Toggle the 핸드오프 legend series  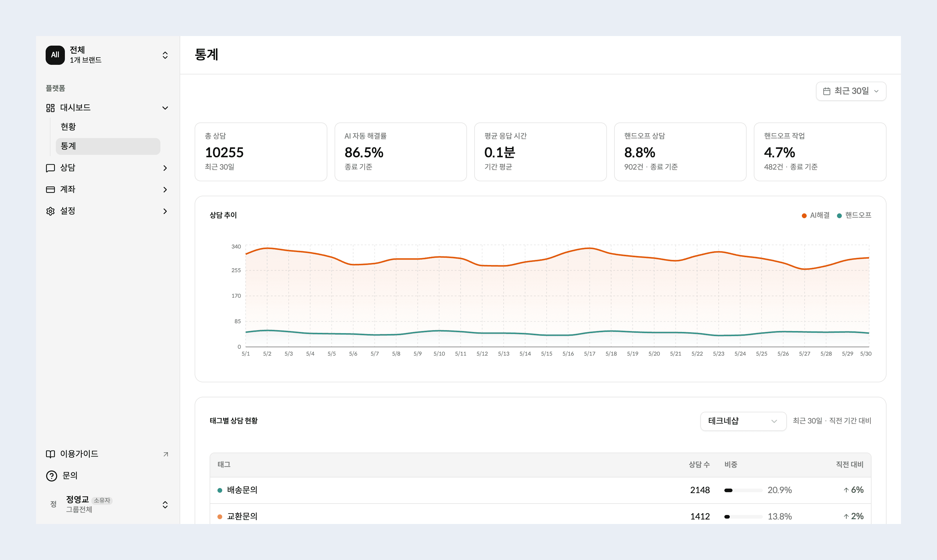[x=854, y=215]
